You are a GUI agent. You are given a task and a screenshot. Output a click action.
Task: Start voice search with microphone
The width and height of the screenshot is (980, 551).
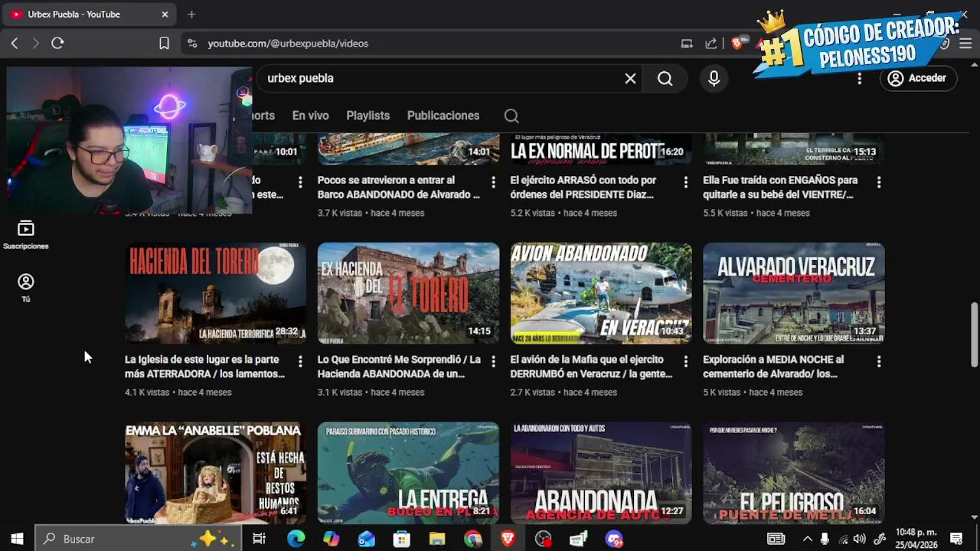coord(714,78)
